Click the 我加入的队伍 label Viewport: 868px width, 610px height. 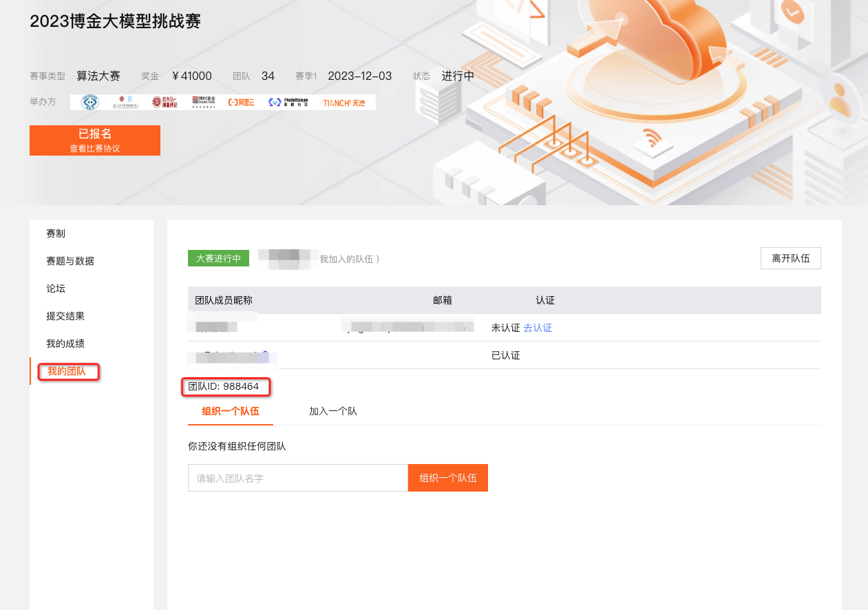pos(350,260)
